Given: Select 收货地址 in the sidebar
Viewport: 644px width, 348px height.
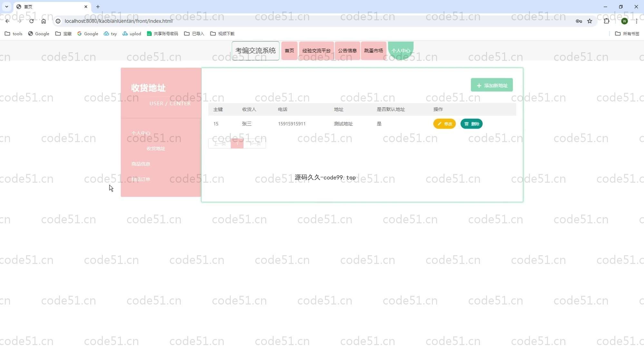Looking at the screenshot, I should [156, 149].
